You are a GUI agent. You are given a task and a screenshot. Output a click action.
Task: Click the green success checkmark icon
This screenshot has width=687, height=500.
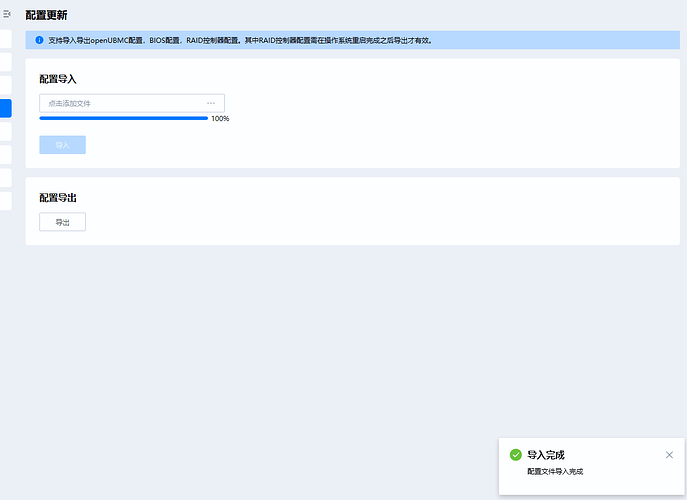click(x=516, y=455)
